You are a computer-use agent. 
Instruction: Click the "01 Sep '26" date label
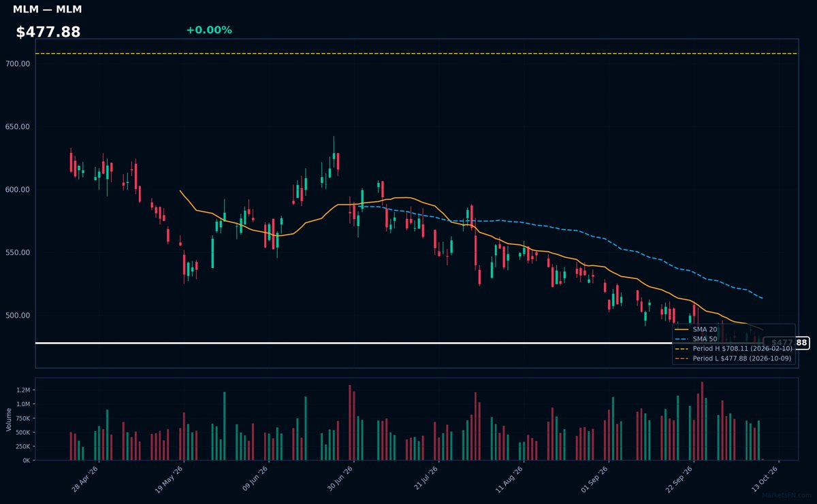coord(595,479)
